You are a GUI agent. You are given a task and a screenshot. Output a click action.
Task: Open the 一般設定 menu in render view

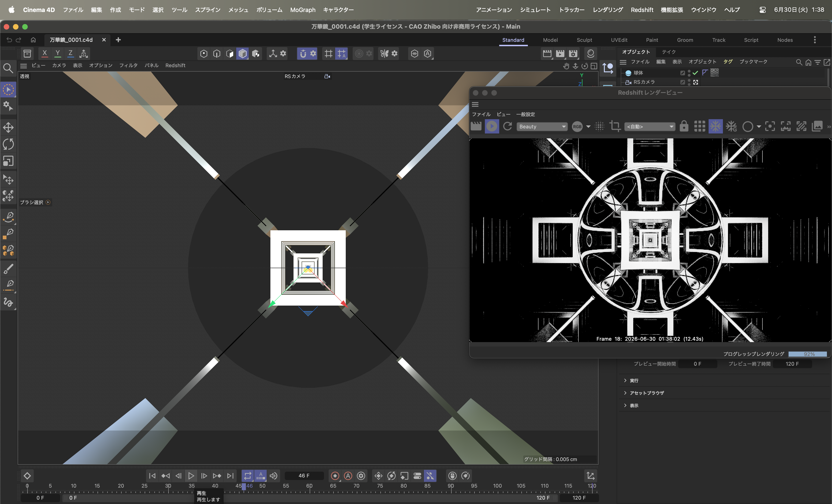point(525,114)
